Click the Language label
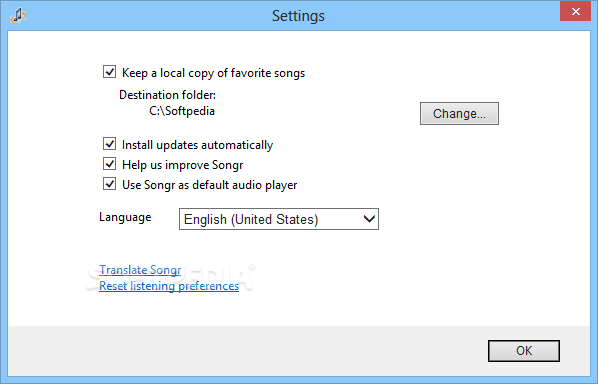598x384 pixels. [125, 217]
